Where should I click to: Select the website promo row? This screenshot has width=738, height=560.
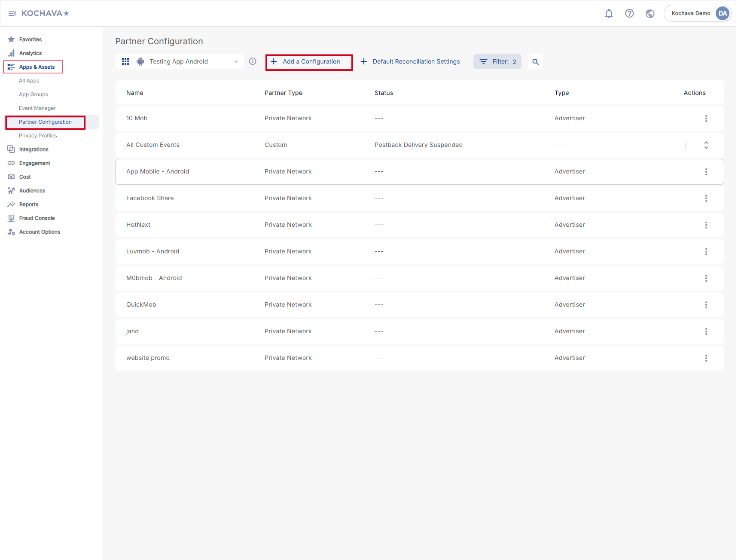click(148, 358)
